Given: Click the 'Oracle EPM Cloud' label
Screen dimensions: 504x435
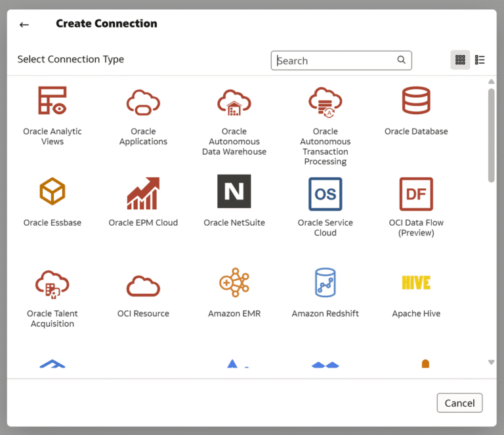Looking at the screenshot, I should pyautogui.click(x=143, y=222).
